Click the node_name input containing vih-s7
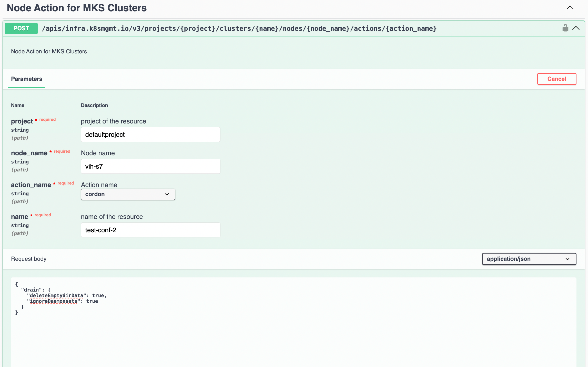588x367 pixels. [151, 166]
